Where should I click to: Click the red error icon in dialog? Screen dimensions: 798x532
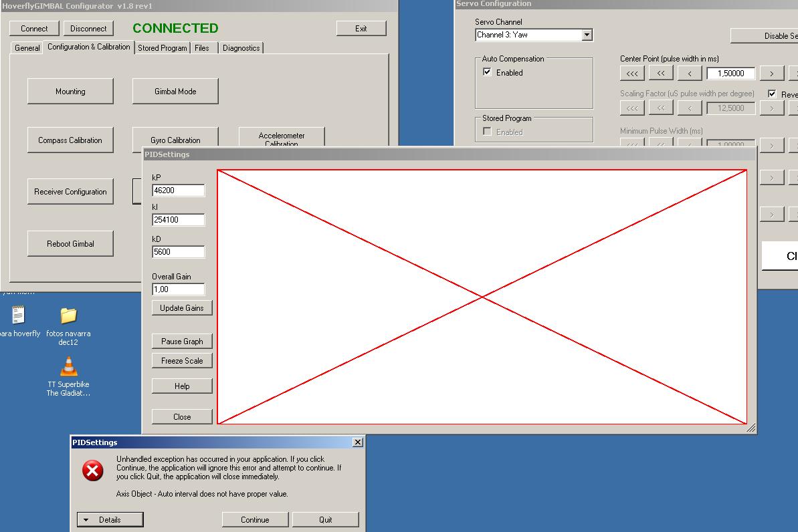point(93,471)
